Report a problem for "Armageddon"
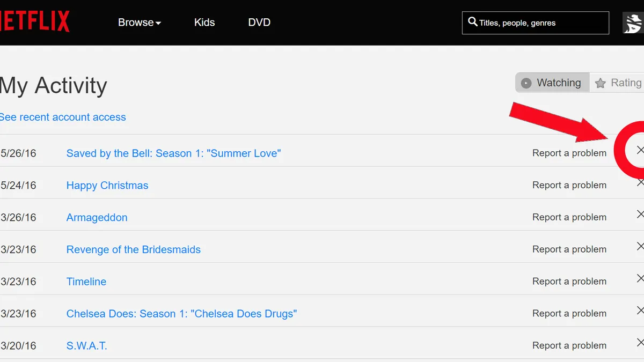The width and height of the screenshot is (644, 362). click(x=569, y=217)
